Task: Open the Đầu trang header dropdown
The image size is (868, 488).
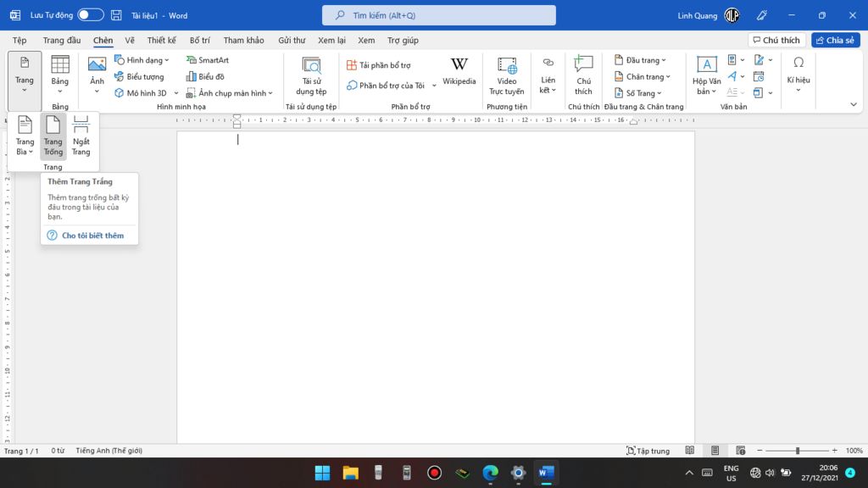Action: tap(640, 60)
